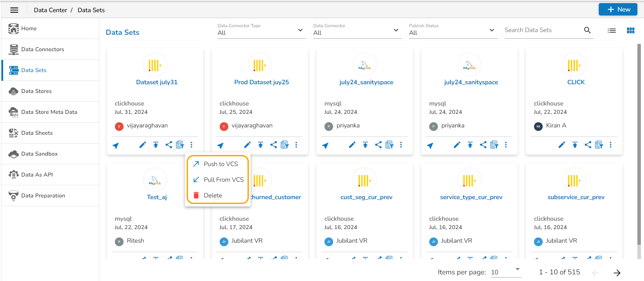Screen dimensions: 644x281
Task: Open the service_type_cur_prev dataset link
Action: click(x=471, y=197)
